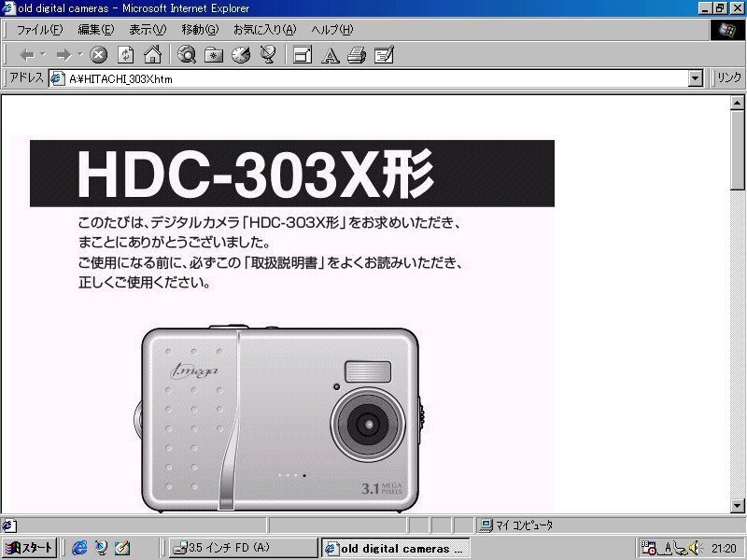747x560 pixels.
Task: Open the Fonts selector with the A icon
Action: 329,54
